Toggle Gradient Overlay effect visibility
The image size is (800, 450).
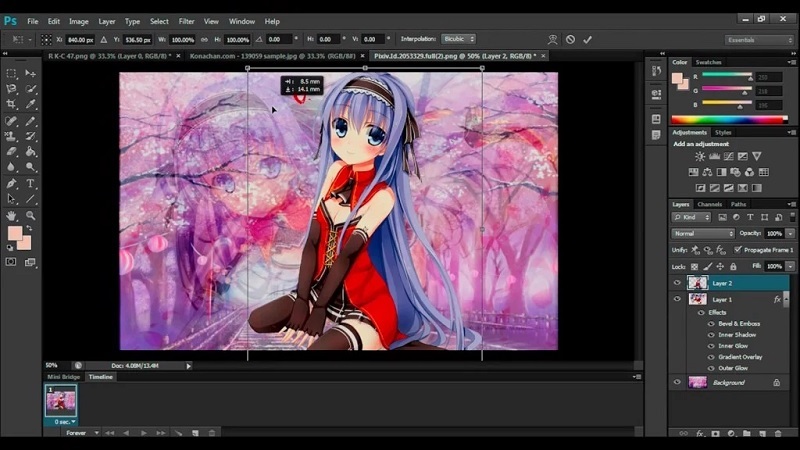point(711,357)
